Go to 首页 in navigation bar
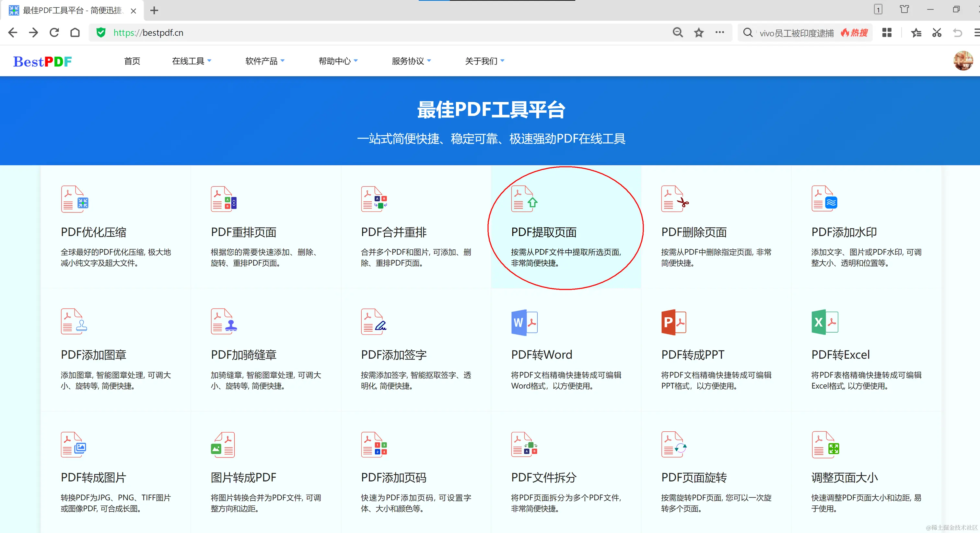This screenshot has width=980, height=533. pos(132,61)
